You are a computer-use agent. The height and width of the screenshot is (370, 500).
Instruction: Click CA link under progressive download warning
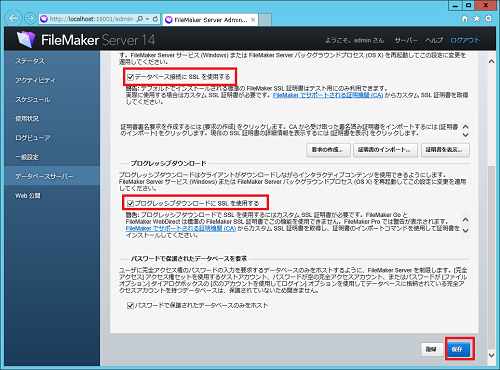coord(181,229)
